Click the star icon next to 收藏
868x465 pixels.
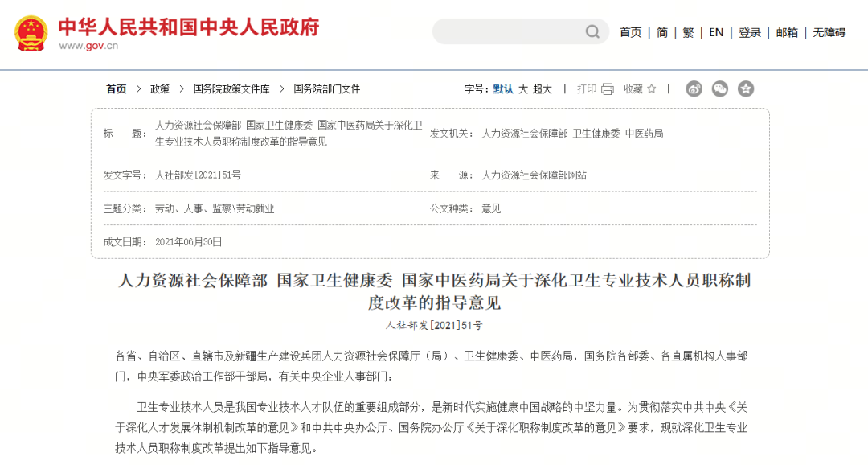click(x=652, y=88)
